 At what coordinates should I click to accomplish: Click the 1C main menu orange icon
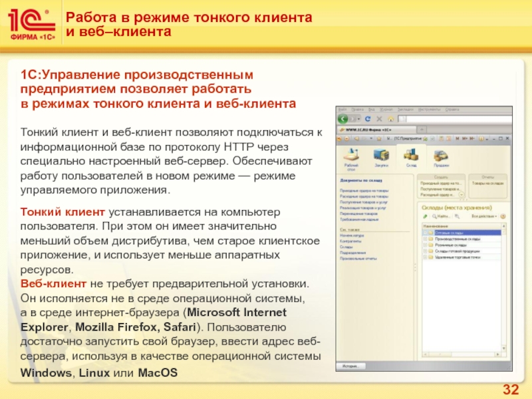pos(339,138)
